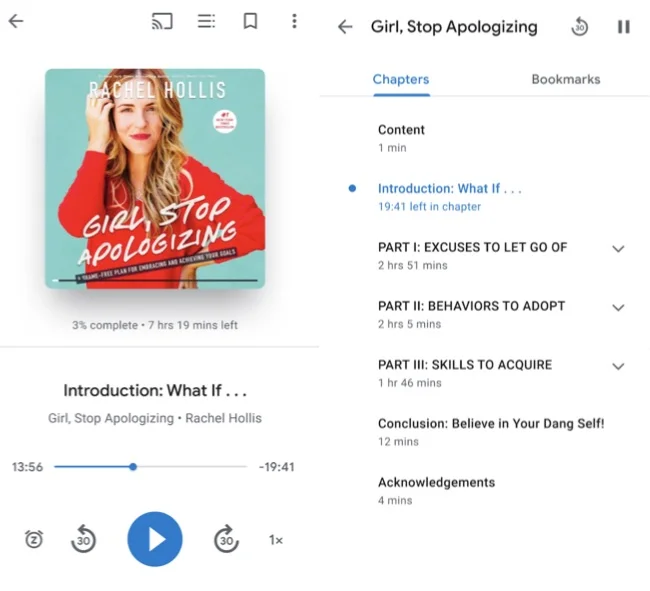Tap the remaining time -19:41
This screenshot has height=591, width=650.
276,467
